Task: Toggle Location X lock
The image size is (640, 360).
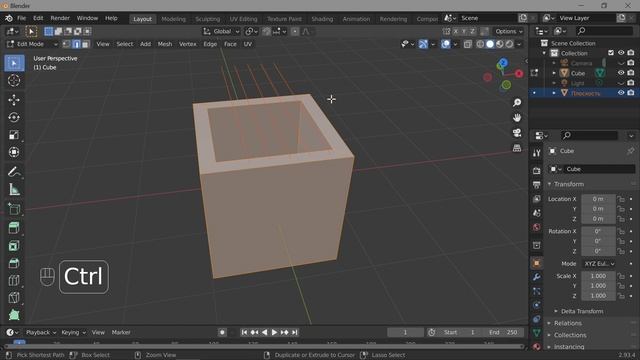Action: pyautogui.click(x=621, y=199)
